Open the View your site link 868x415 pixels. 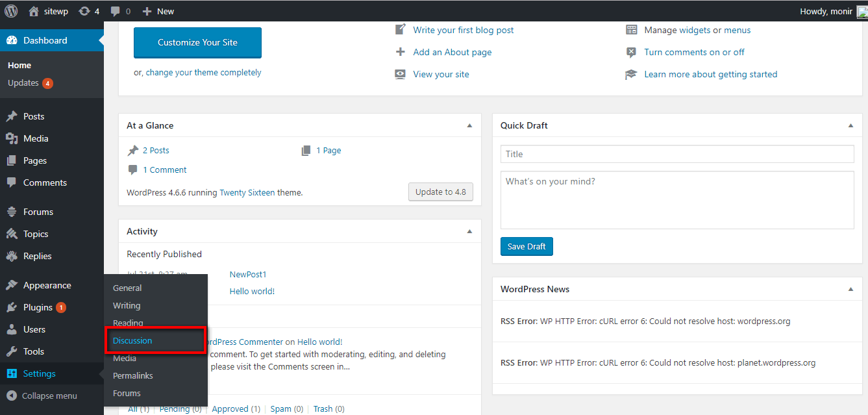[x=441, y=74]
